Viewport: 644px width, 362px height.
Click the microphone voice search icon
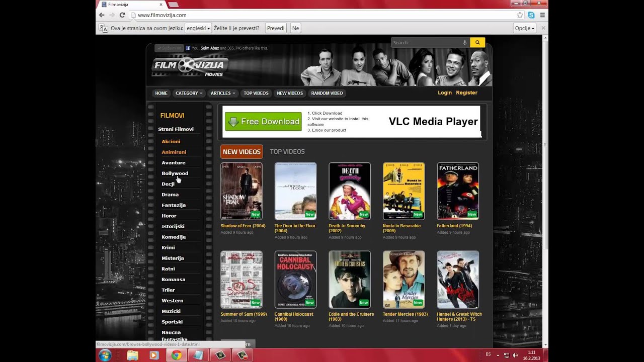465,43
